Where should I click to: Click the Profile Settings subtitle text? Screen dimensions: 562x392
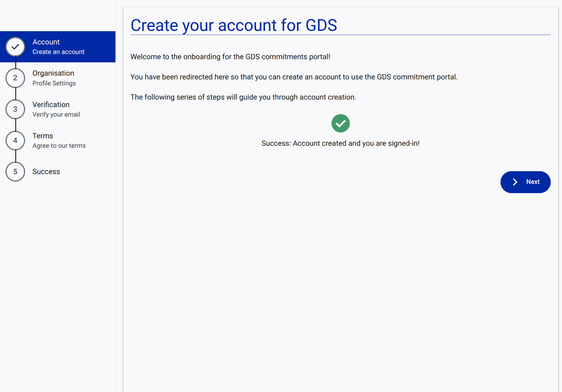point(54,83)
